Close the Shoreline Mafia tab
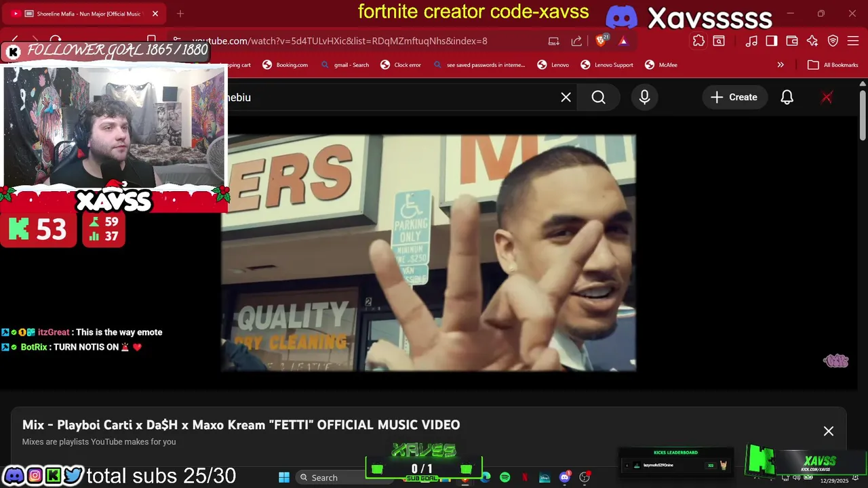 pos(155,14)
